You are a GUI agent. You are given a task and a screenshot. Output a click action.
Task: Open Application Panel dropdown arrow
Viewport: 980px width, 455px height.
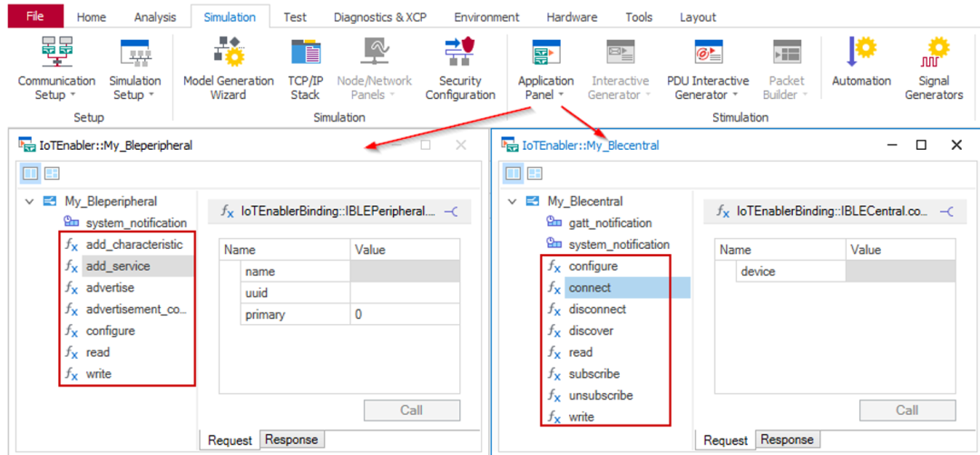pyautogui.click(x=562, y=95)
